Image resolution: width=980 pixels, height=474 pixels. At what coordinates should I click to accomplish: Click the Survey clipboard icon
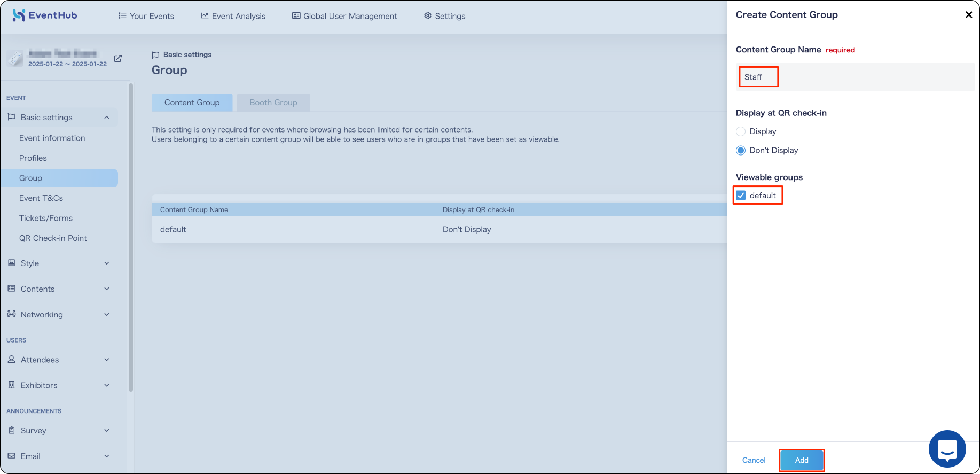[x=12, y=430]
